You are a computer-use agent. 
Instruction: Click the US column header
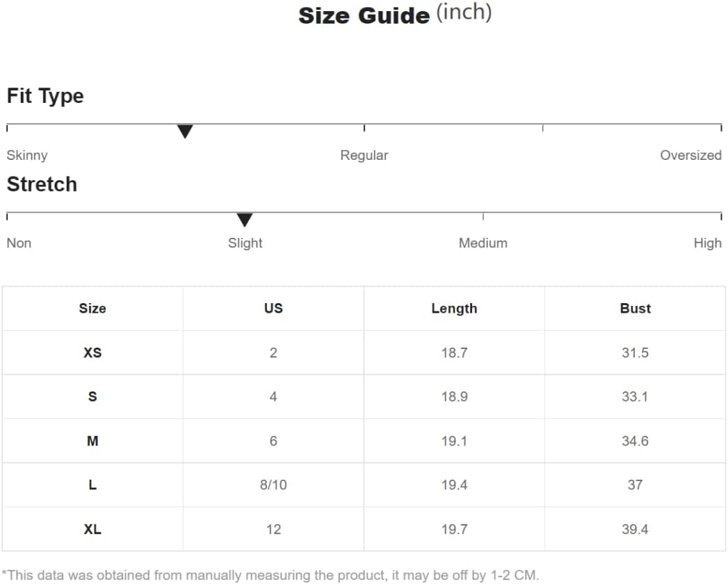273,308
